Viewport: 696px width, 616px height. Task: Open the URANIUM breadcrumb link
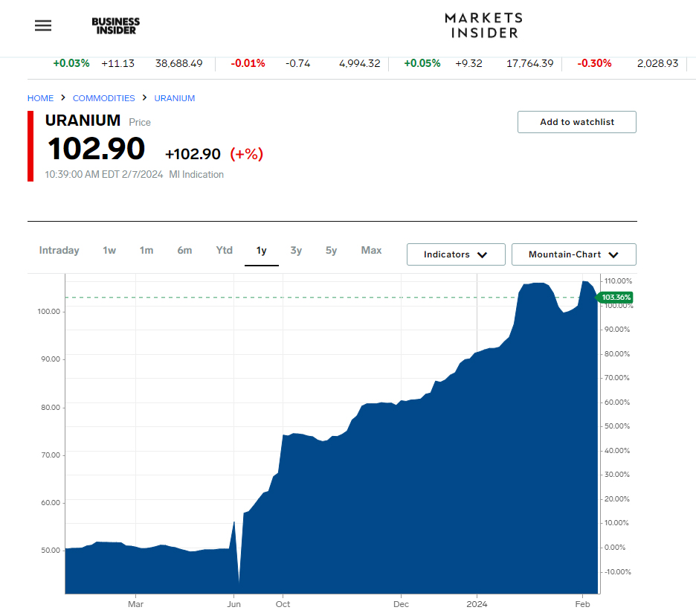(175, 97)
